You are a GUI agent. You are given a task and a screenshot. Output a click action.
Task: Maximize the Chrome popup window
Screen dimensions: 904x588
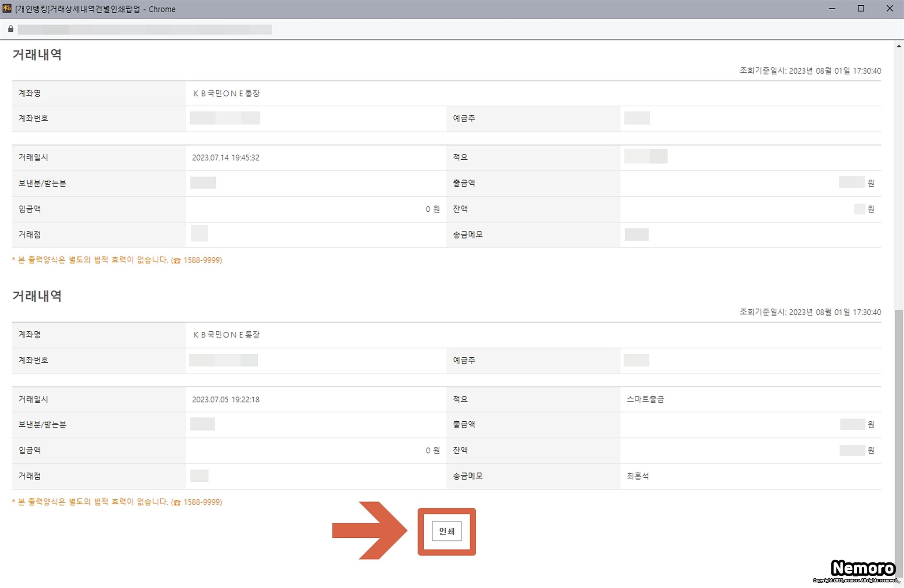pyautogui.click(x=861, y=9)
